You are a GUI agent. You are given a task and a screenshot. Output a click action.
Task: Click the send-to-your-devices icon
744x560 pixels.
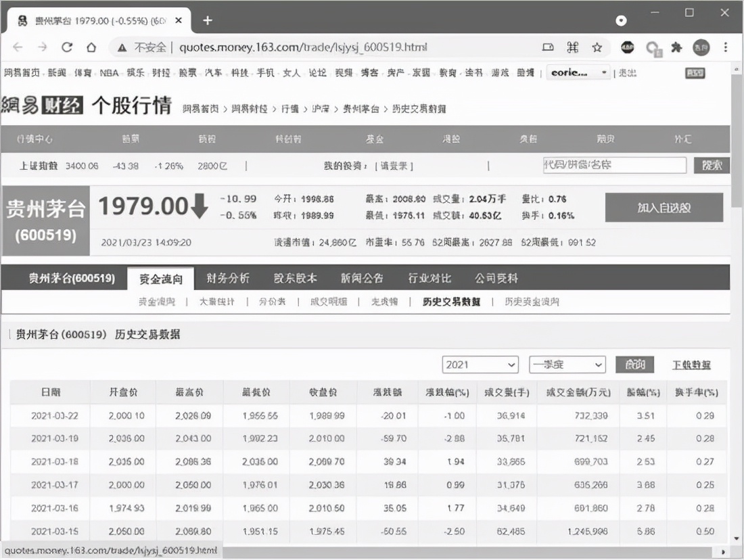coord(549,48)
